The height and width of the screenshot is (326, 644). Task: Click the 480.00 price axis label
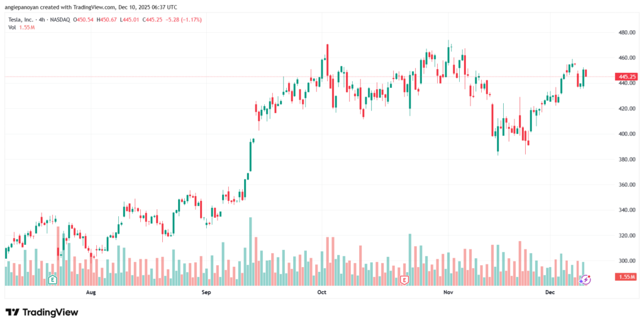(627, 32)
